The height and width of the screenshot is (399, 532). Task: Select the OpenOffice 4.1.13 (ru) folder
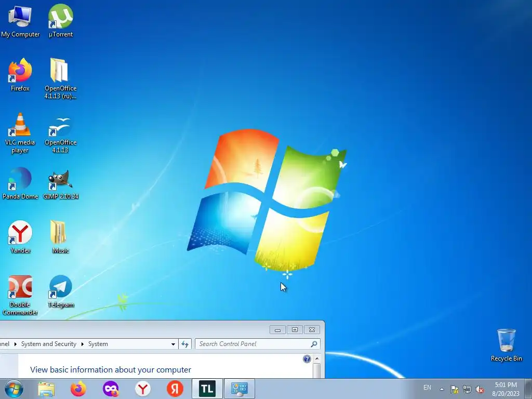pos(60,78)
